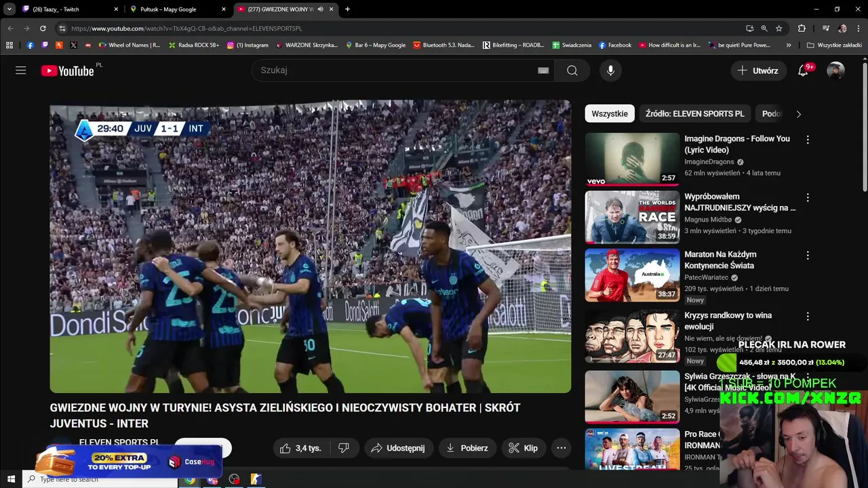
Task: Open Maraton Na Każdym Kontynencie Świata title
Action: coord(720,260)
